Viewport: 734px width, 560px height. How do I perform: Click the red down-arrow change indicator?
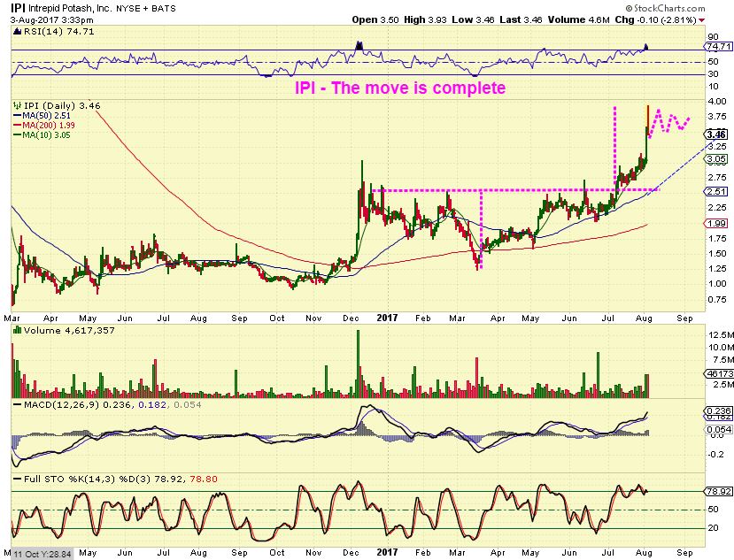(x=702, y=20)
